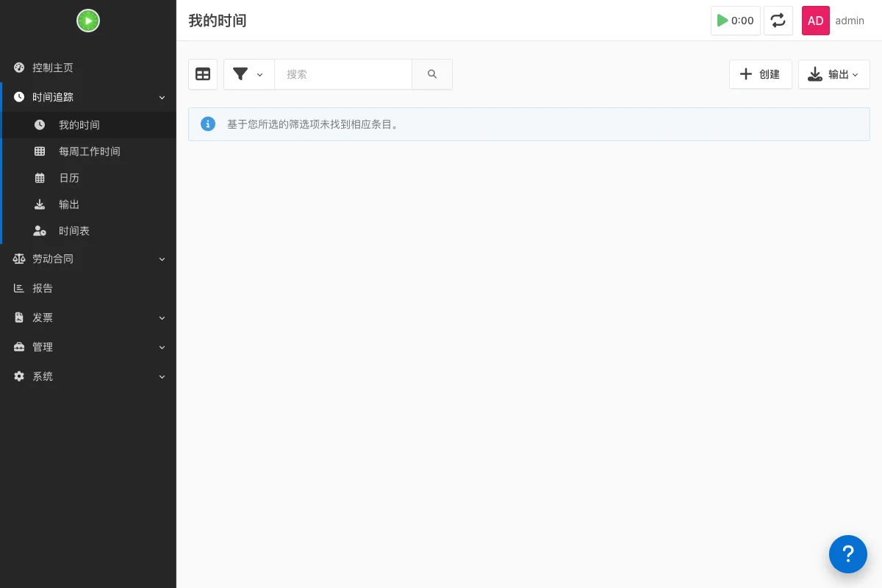Open the blue help question mark
This screenshot has width=882, height=588.
click(848, 554)
